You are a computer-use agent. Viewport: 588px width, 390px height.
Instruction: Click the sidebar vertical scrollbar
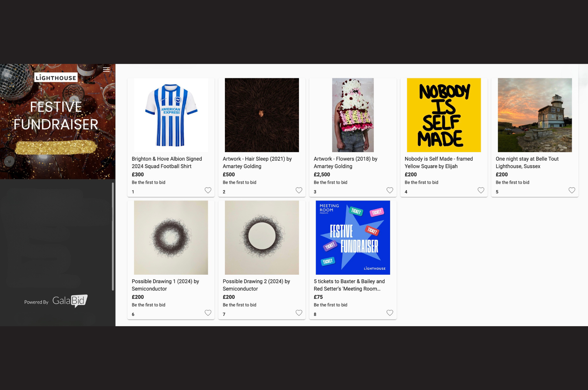[x=113, y=236]
